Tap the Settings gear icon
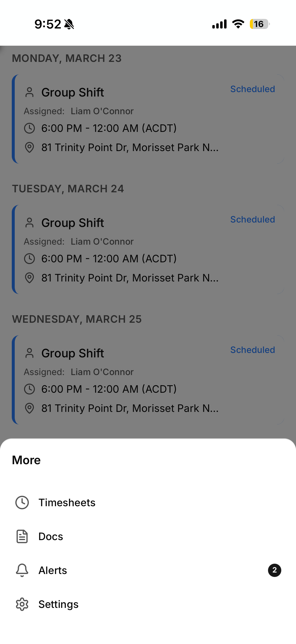 (x=22, y=604)
